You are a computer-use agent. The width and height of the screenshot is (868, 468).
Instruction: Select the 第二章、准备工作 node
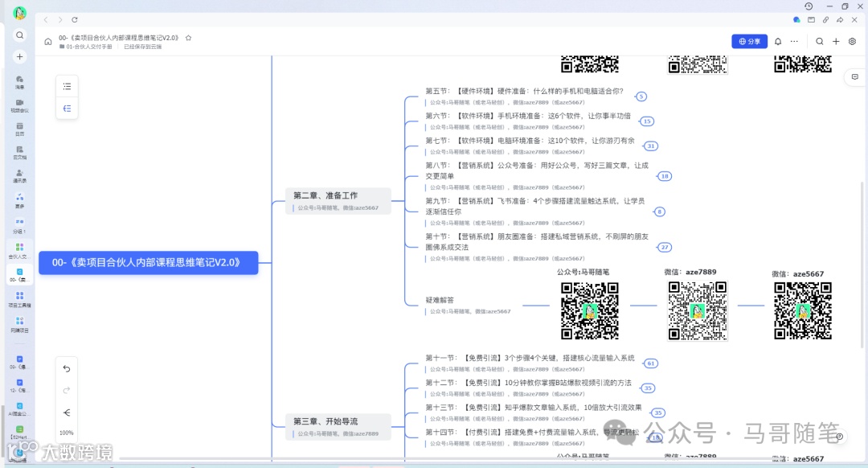pyautogui.click(x=338, y=201)
